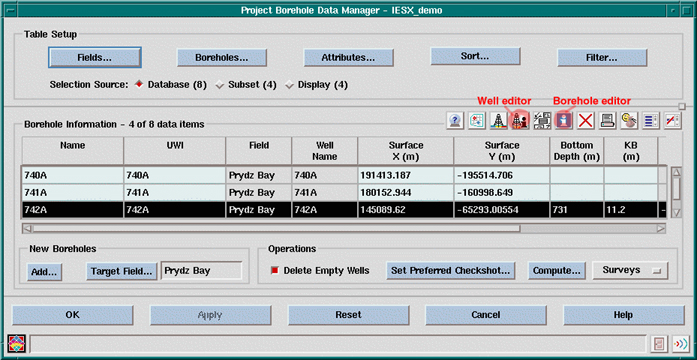The image size is (697, 360).
Task: Click the pane sash handle above the toolbar
Action: point(682,106)
